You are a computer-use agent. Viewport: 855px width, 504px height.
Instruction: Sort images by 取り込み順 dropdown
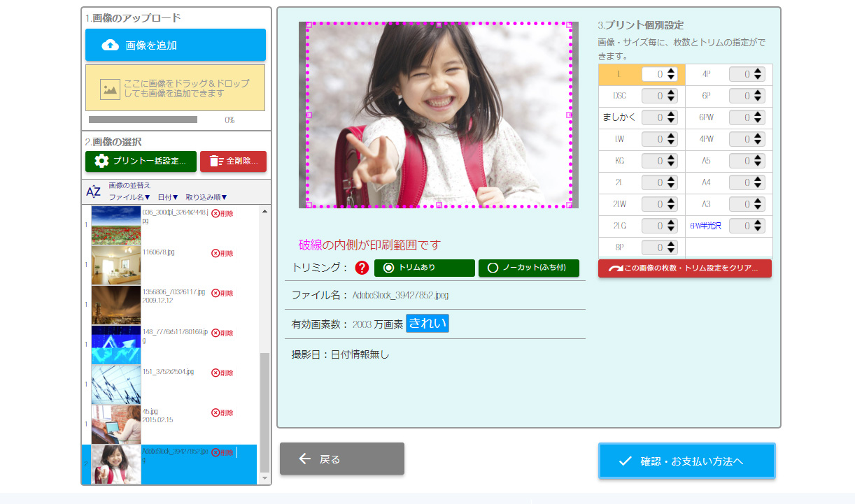coord(206,198)
